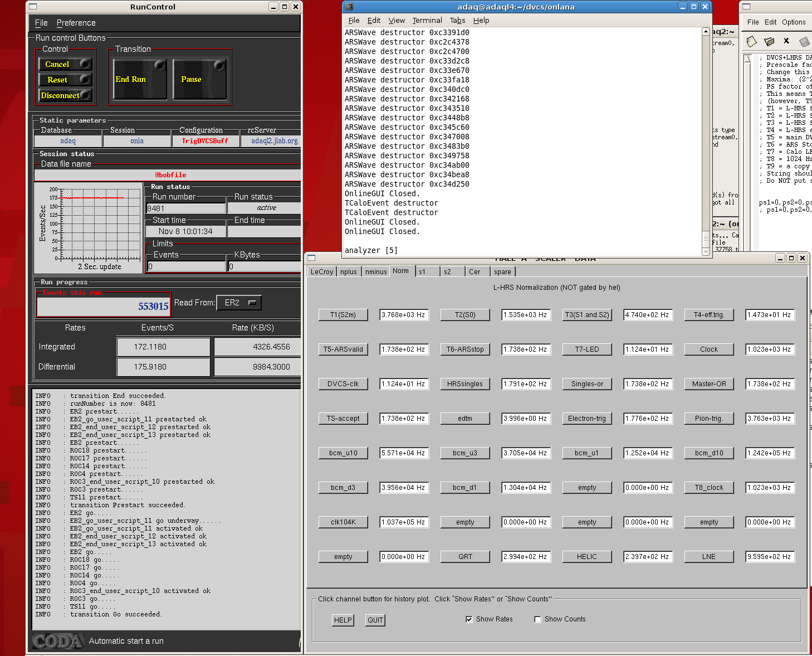Click the Reset control button
The height and width of the screenshot is (656, 812).
65,80
